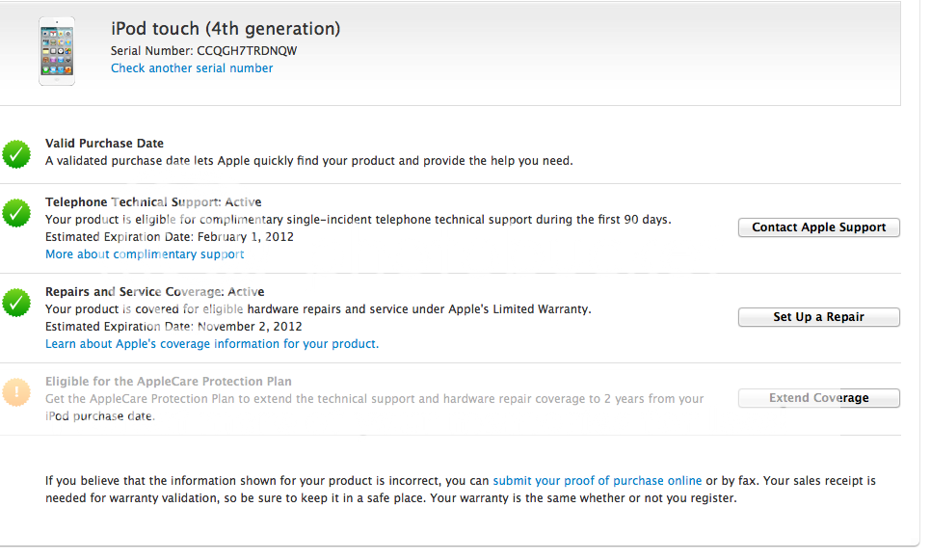Click Extend Coverage button
Viewport: 931px width, 560px height.
tap(819, 398)
